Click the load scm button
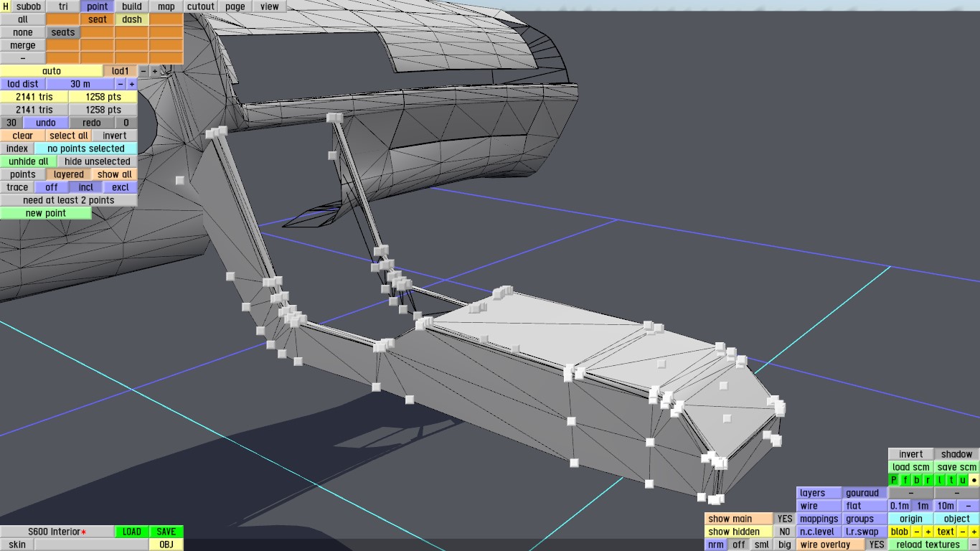 coord(911,467)
